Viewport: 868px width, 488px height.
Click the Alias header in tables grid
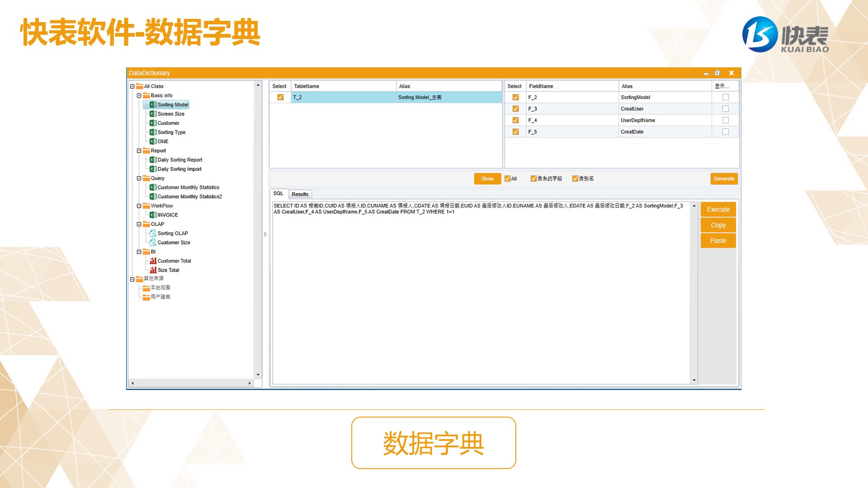click(x=449, y=86)
